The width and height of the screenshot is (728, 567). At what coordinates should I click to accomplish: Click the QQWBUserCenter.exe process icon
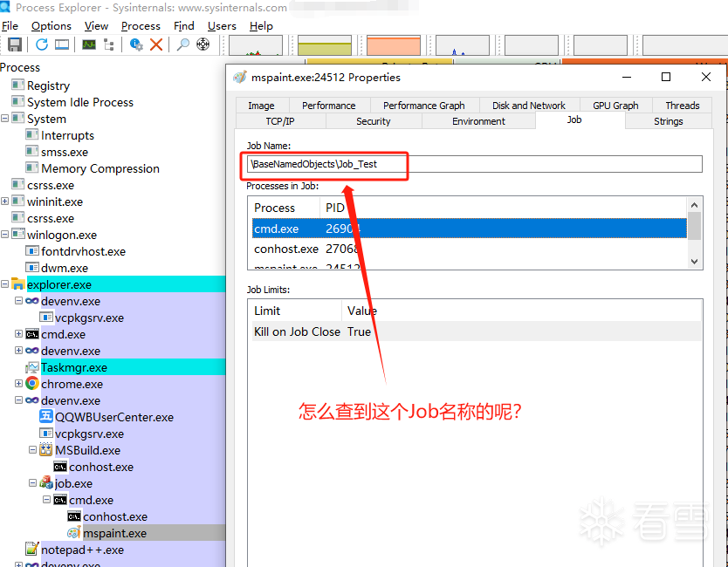pos(46,416)
